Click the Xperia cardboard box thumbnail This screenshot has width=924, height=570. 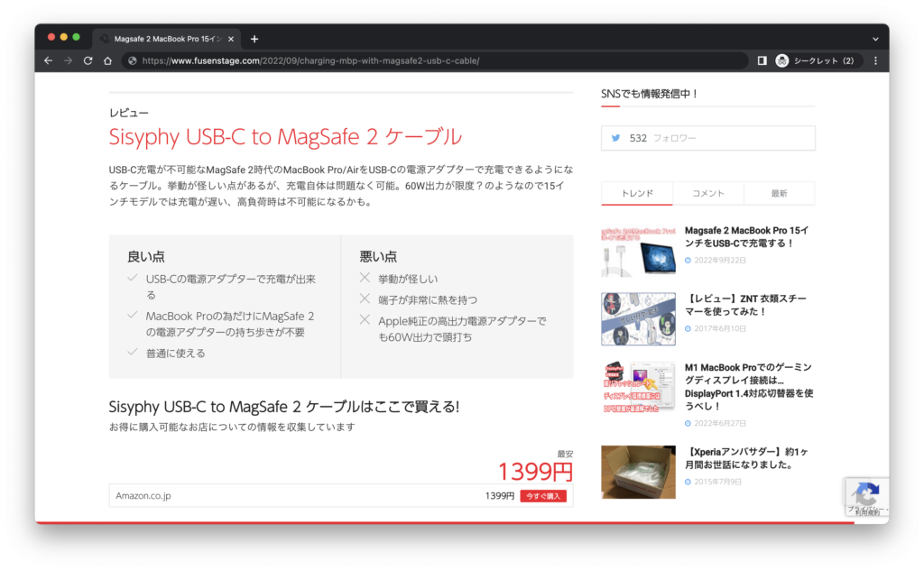[x=638, y=473]
